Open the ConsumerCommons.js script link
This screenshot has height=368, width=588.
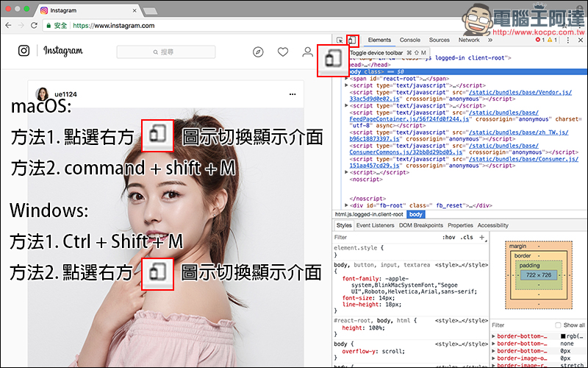406,152
